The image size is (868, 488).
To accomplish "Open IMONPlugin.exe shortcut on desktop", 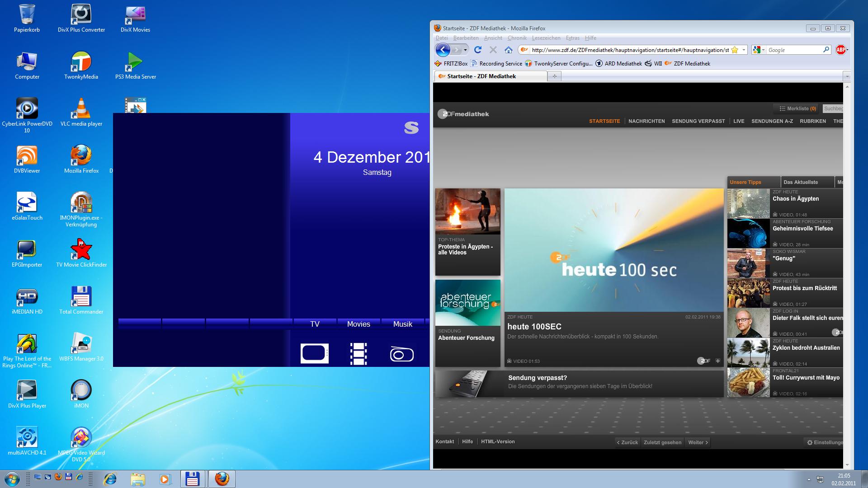I will (x=81, y=210).
